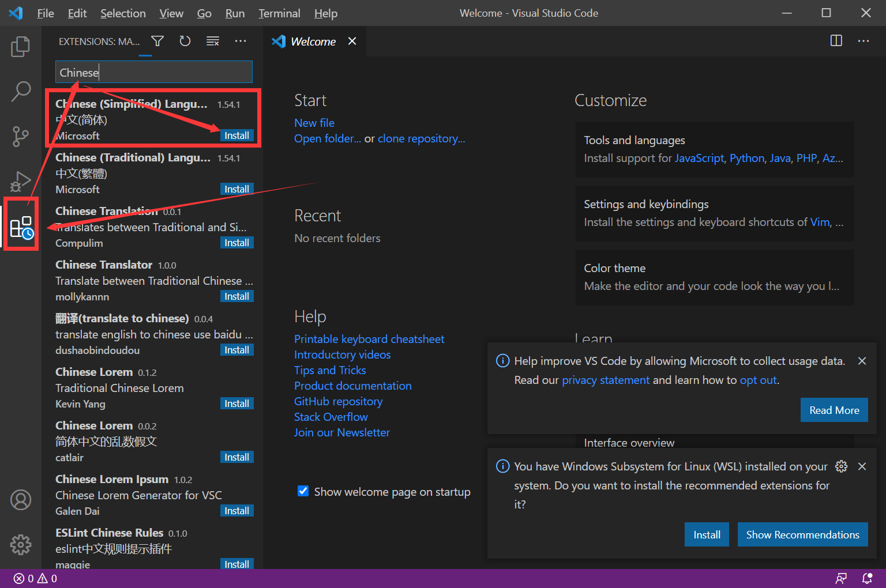Open GitHub repository link
This screenshot has height=588, width=886.
[x=338, y=401]
